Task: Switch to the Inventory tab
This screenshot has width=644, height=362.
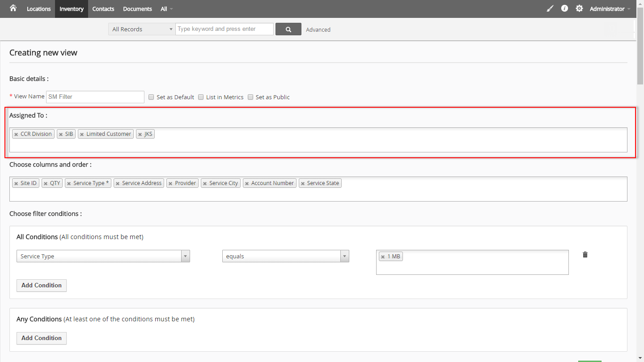Action: [x=72, y=9]
